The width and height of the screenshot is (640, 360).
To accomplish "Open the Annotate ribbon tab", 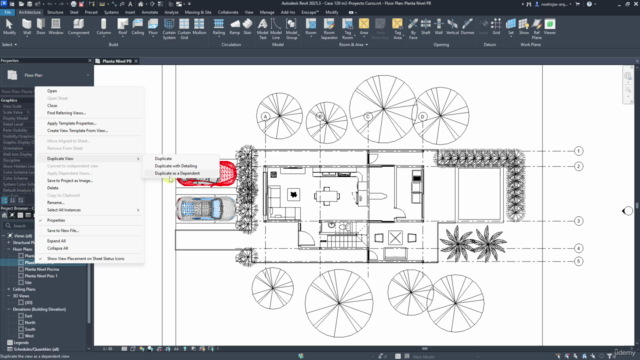I will click(149, 12).
